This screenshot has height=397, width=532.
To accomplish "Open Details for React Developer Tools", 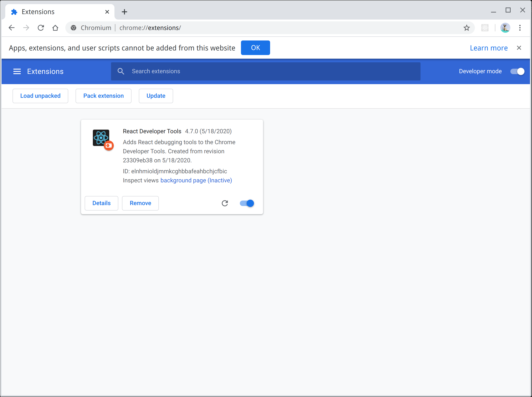I will pyautogui.click(x=101, y=203).
